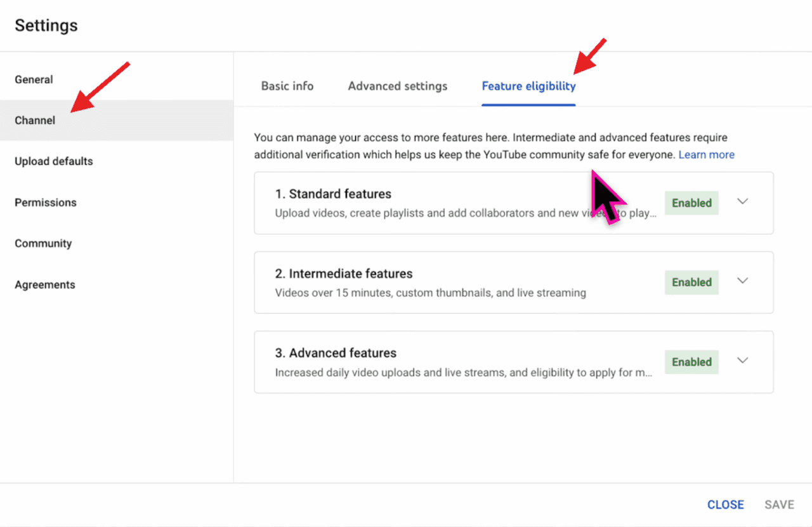
Task: Open the Learn more link
Action: pyautogui.click(x=706, y=154)
